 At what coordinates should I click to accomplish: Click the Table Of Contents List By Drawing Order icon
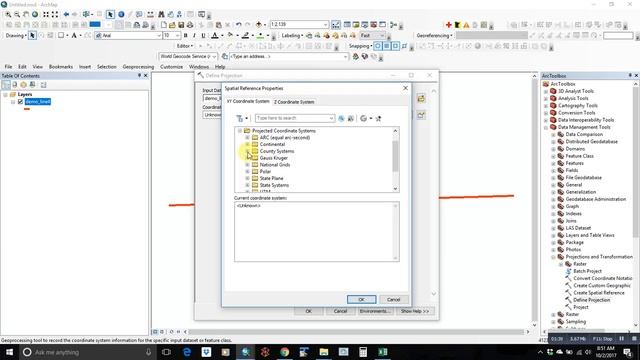coord(6,84)
